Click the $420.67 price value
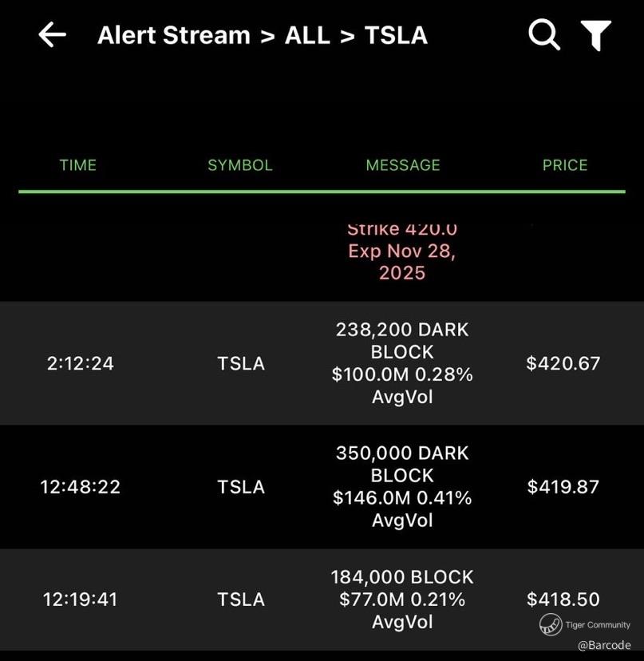644x661 pixels. tap(563, 363)
